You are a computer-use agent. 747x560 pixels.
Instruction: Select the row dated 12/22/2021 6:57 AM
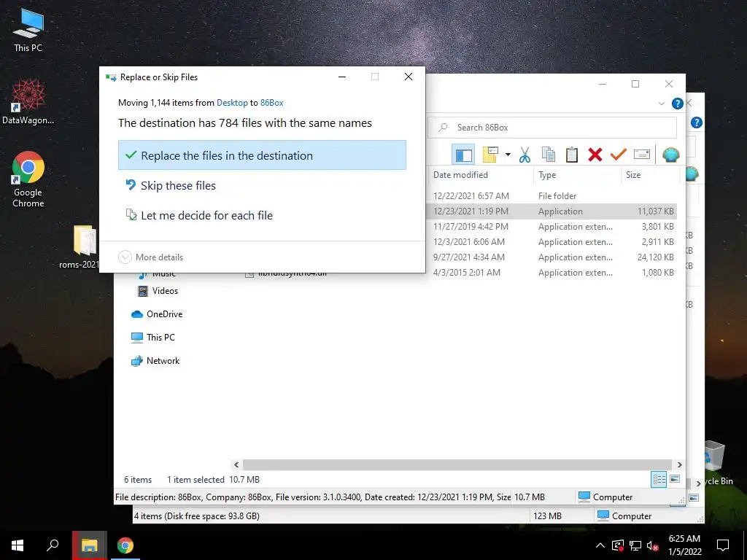point(553,195)
